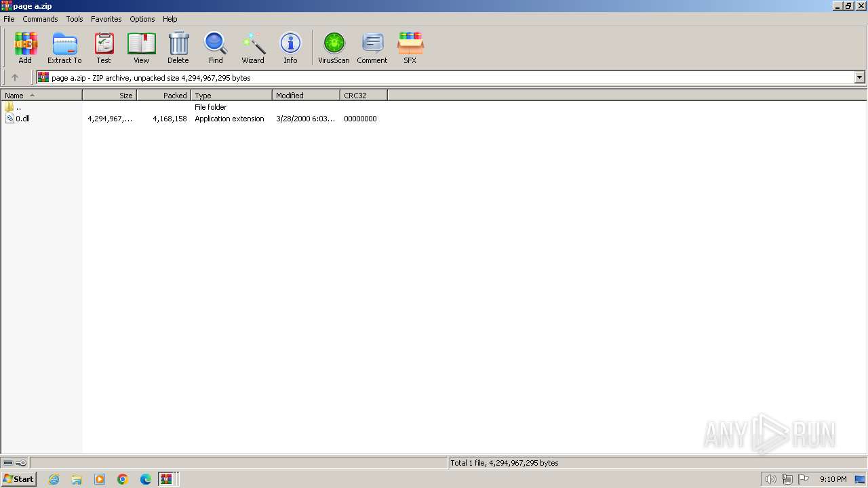Open the File menu
This screenshot has width=868, height=488.
(x=9, y=19)
